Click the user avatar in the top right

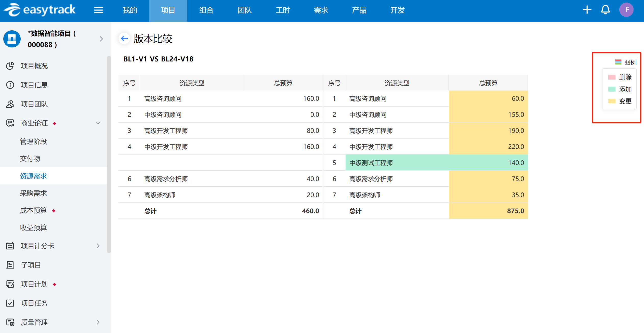coord(626,10)
